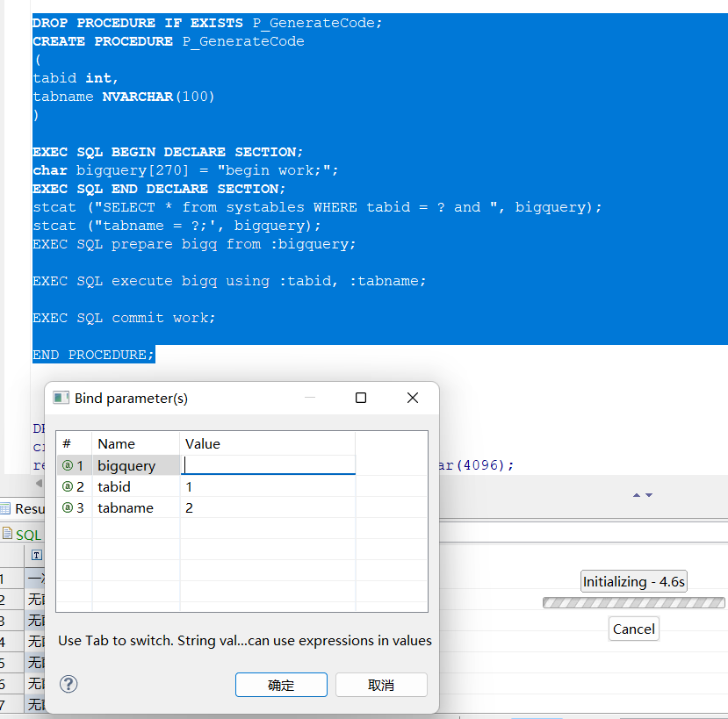Click the up arrow in panel toolbar

(637, 495)
